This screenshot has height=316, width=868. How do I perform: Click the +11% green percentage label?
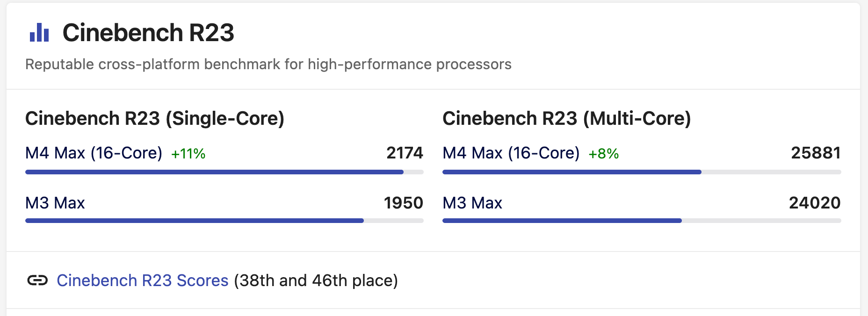tap(188, 154)
